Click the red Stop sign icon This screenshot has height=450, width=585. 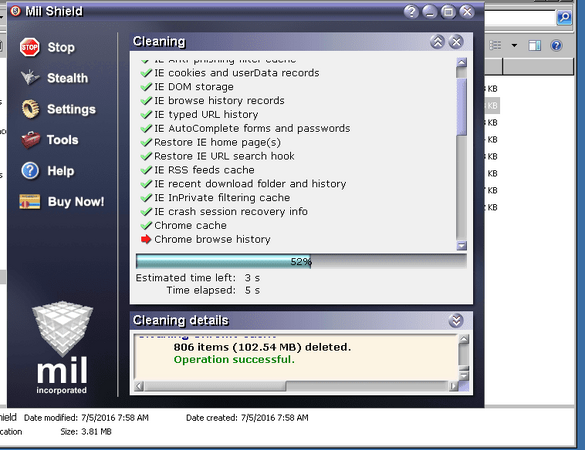pyautogui.click(x=30, y=47)
